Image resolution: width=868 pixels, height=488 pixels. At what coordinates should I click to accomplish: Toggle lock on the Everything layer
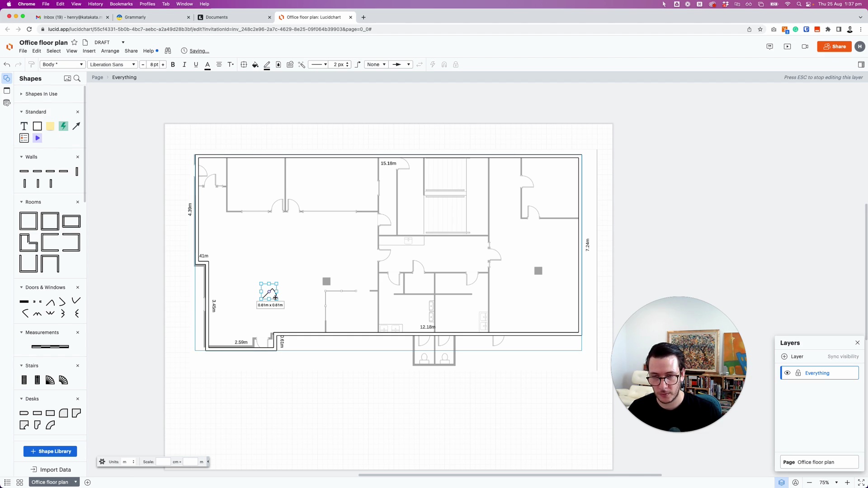pyautogui.click(x=798, y=373)
